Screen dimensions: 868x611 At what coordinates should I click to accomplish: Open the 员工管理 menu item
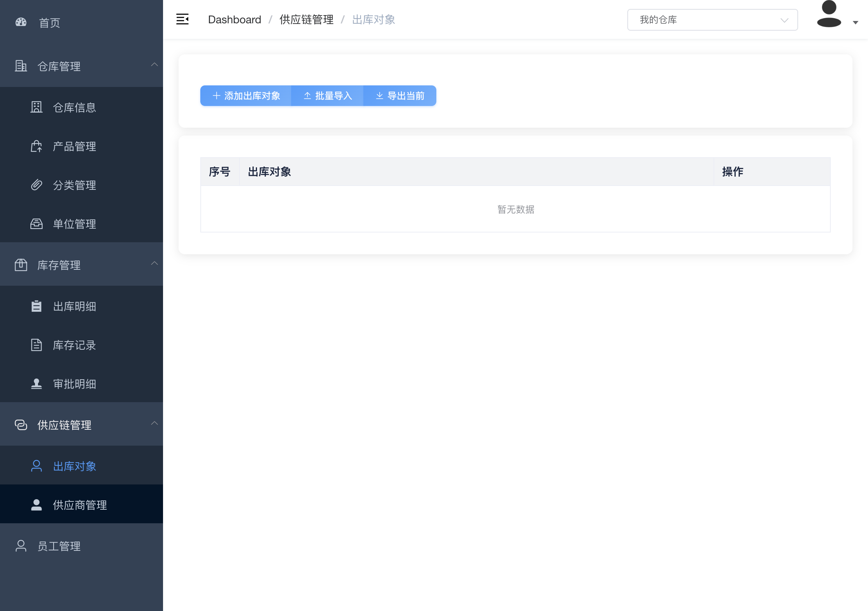click(x=59, y=546)
